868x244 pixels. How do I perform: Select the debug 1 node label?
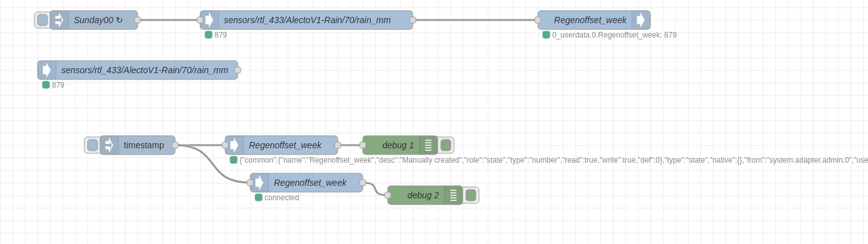[398, 145]
